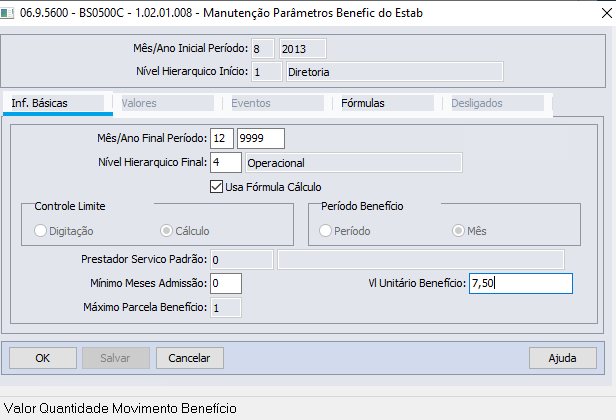Click the Mês/Ano Final Período label
Viewport: 616px width, 420px height.
[152, 138]
